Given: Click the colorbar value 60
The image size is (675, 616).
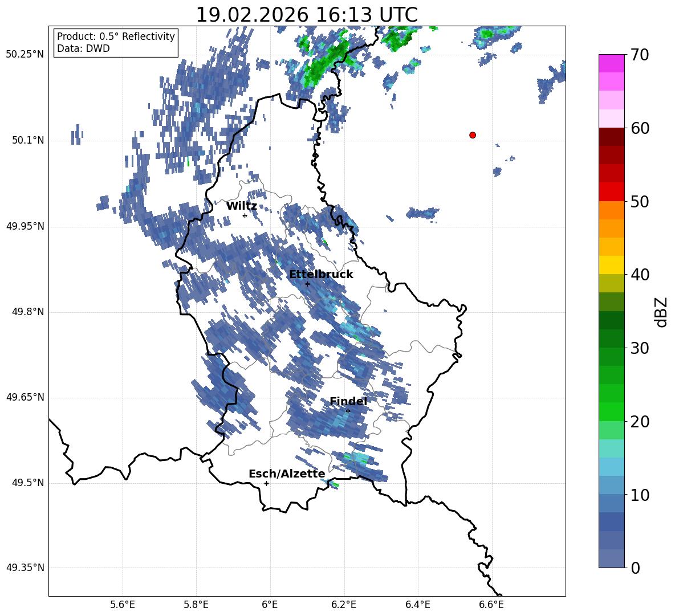Looking at the screenshot, I should [640, 128].
